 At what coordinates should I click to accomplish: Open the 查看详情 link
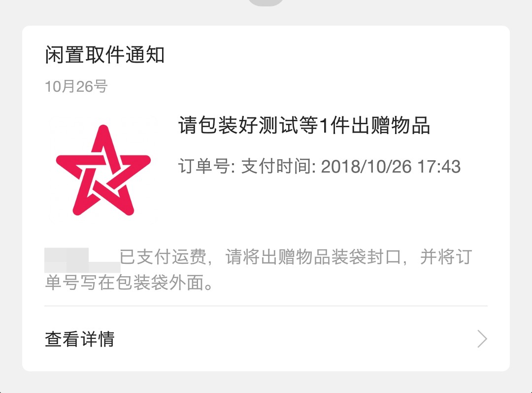pos(80,339)
